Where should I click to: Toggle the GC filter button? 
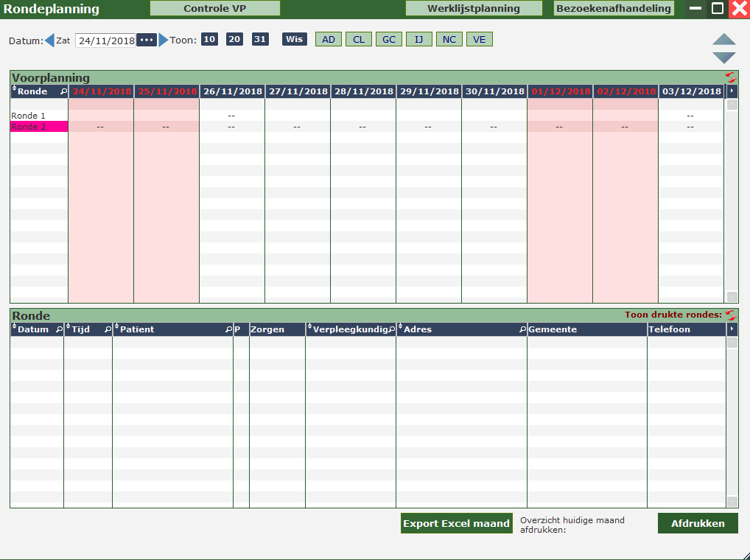[389, 40]
